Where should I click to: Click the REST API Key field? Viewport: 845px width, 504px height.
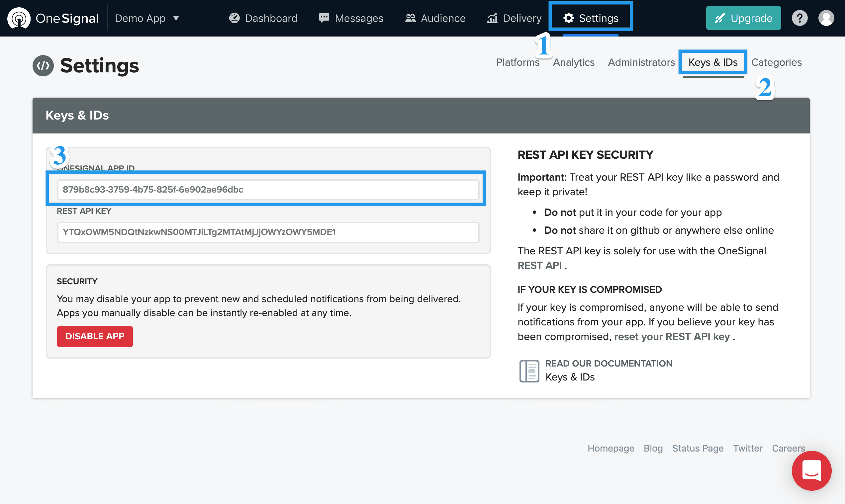[268, 232]
